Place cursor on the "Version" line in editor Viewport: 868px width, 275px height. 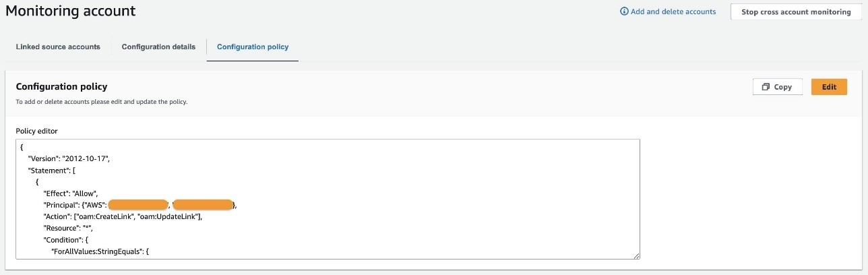tap(69, 158)
